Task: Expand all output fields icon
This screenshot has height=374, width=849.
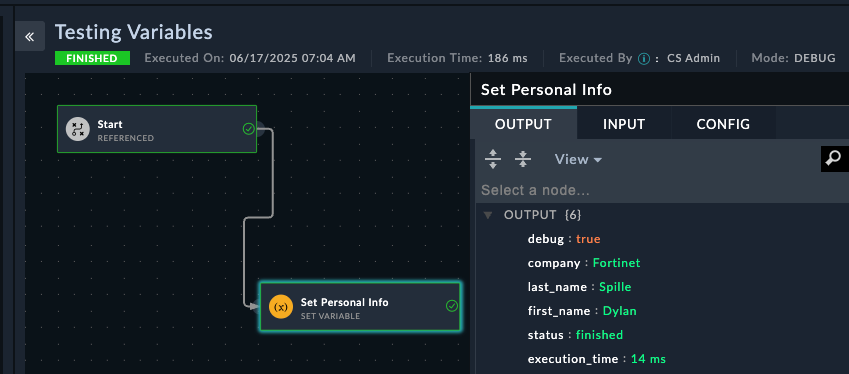Action: 493,159
